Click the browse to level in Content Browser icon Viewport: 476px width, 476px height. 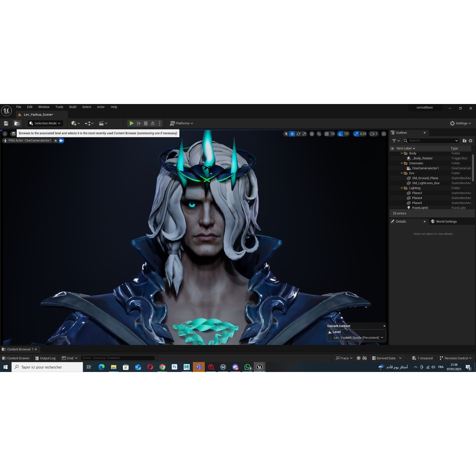(x=17, y=123)
